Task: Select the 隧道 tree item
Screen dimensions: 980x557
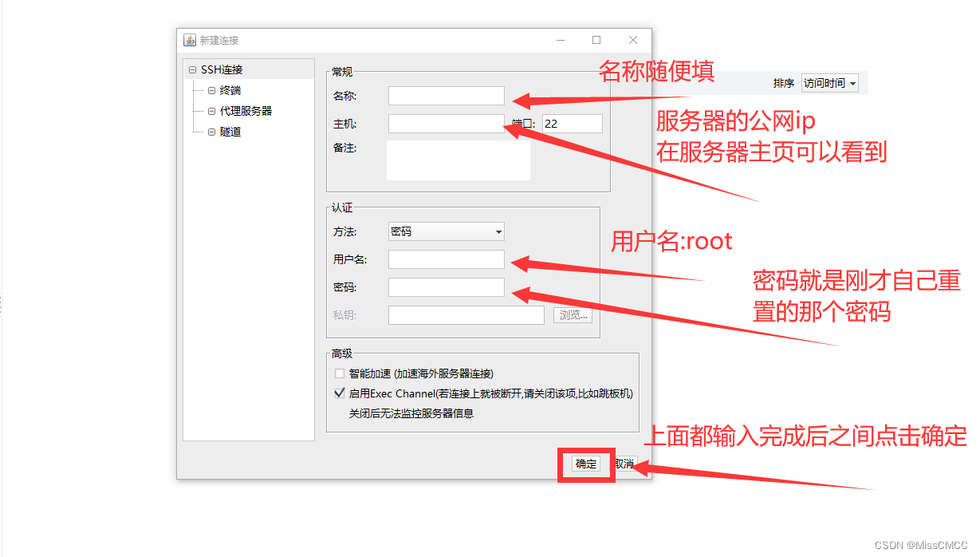Action: point(230,132)
